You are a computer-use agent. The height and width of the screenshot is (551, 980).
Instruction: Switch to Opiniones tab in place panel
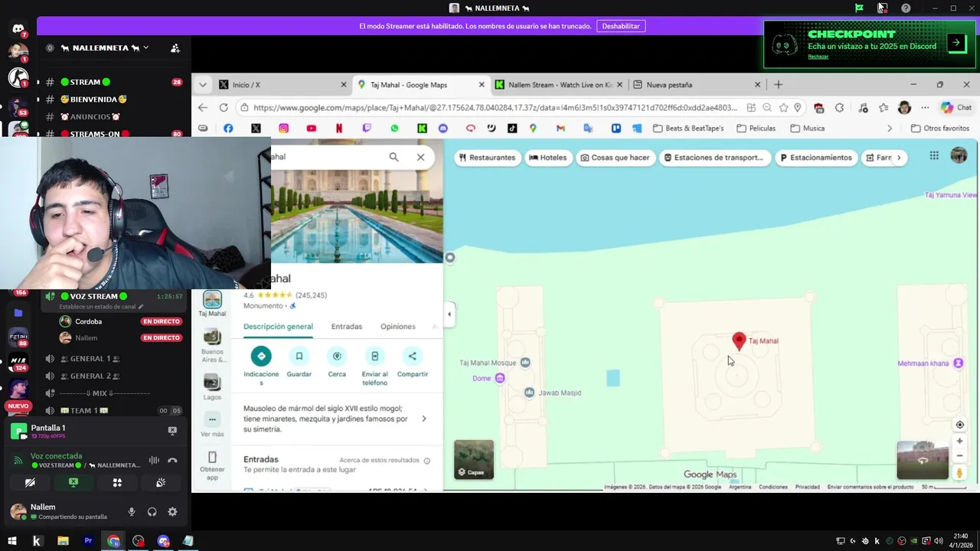coord(398,327)
